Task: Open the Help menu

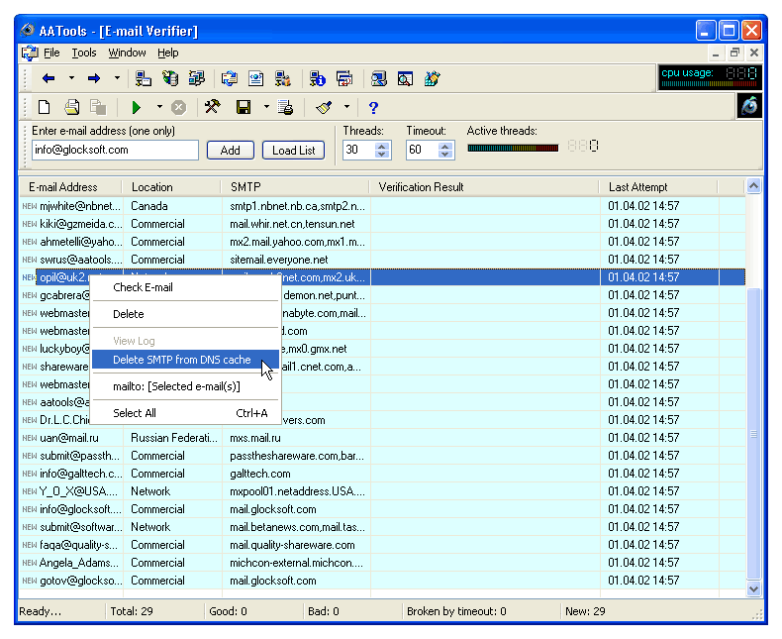Action: pos(168,53)
